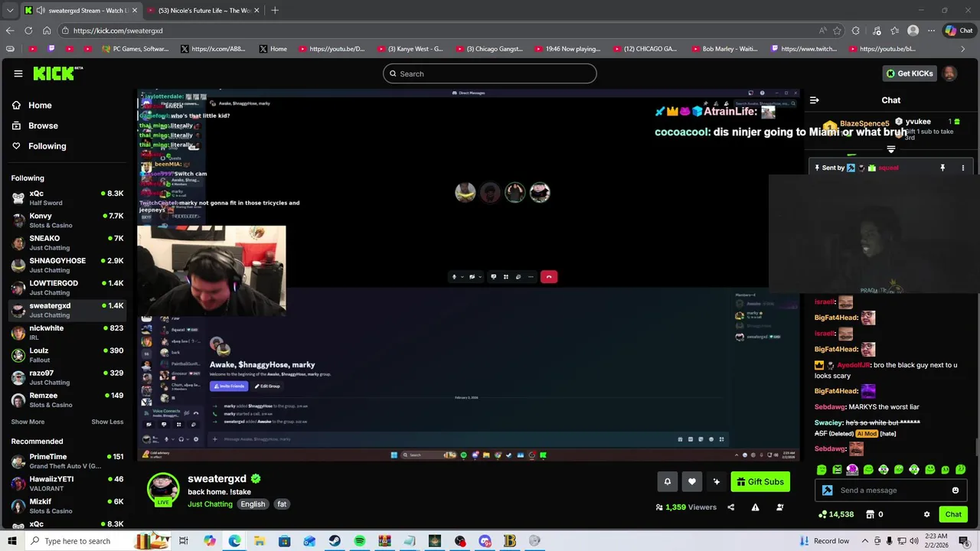Open LOWTIERGOD channel in Following list
Screen dimensions: 980x551
(67, 287)
